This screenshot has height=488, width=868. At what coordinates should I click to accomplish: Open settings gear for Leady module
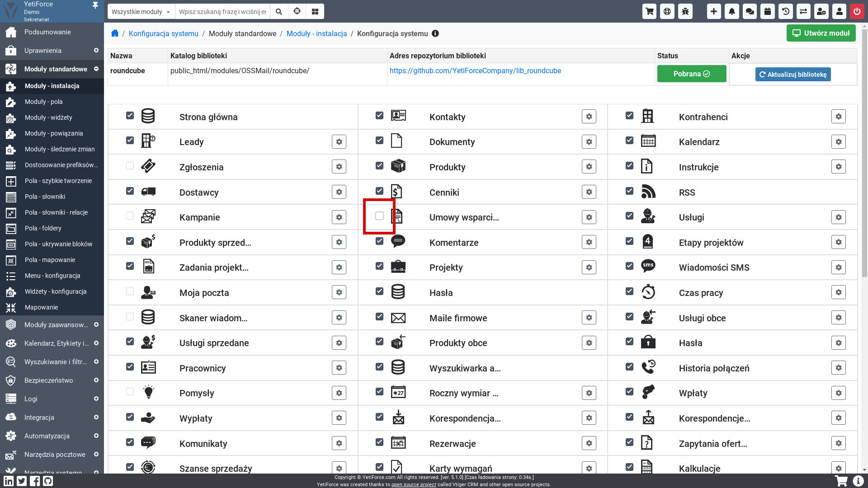click(x=339, y=142)
